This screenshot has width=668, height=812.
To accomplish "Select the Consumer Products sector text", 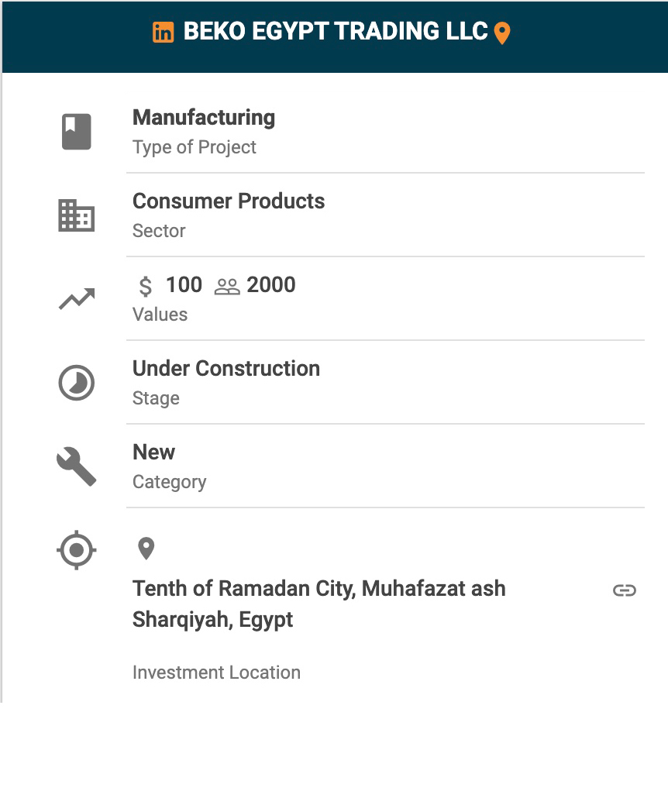I will pos(229,201).
